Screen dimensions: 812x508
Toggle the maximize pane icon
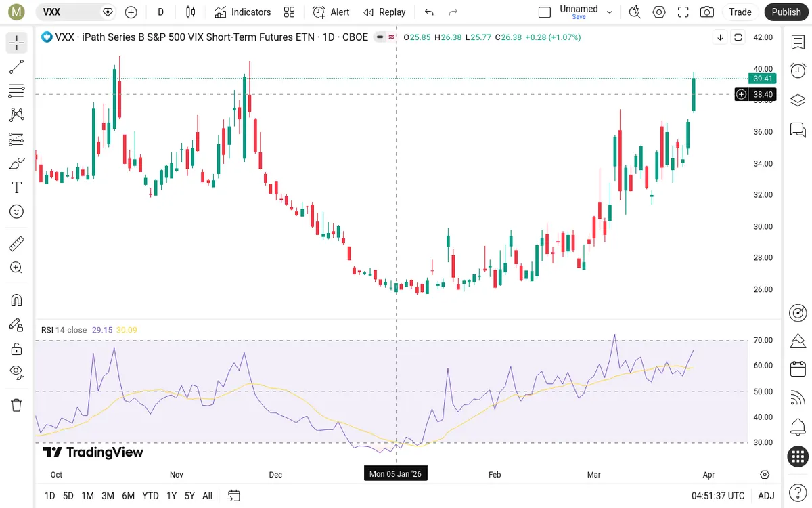738,37
